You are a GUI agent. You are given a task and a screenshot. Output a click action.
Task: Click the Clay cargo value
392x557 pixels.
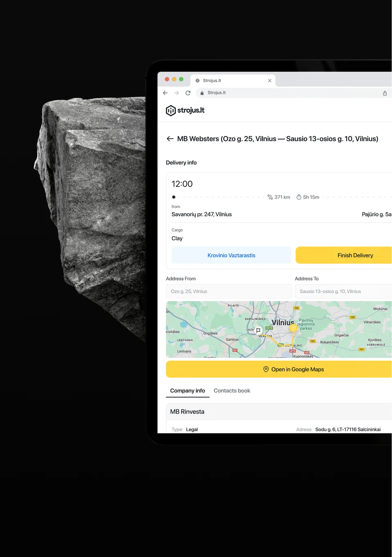pyautogui.click(x=177, y=238)
